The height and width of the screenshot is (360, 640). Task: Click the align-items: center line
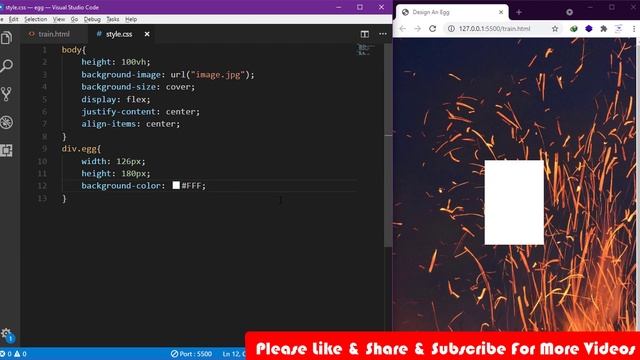[130, 124]
